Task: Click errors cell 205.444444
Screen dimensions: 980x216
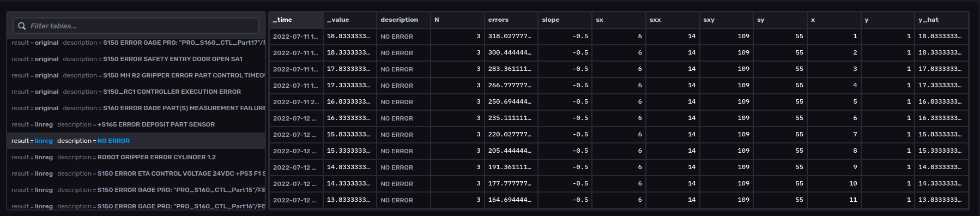Action: point(511,151)
